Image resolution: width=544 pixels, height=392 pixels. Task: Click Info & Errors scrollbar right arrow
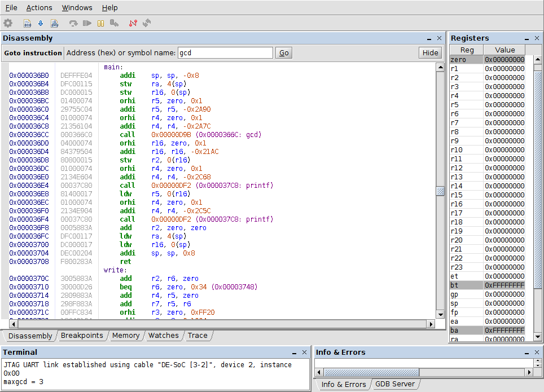tap(529, 372)
